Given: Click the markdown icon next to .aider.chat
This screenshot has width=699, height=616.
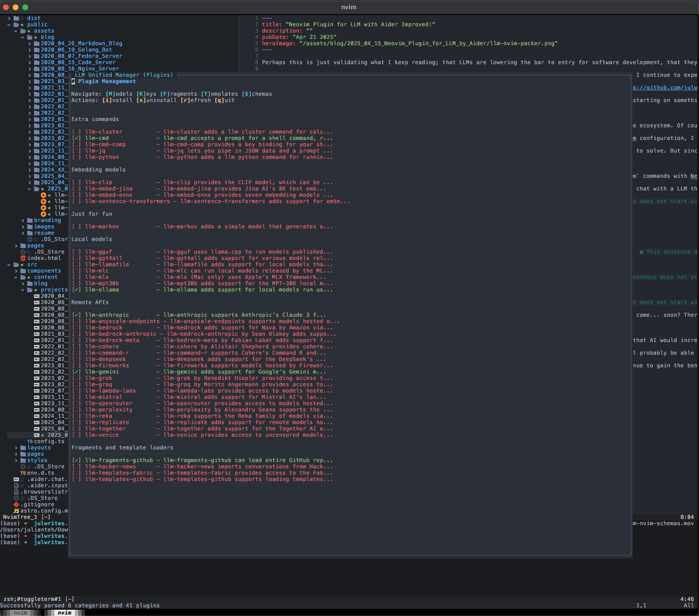Looking at the screenshot, I should pos(17,479).
